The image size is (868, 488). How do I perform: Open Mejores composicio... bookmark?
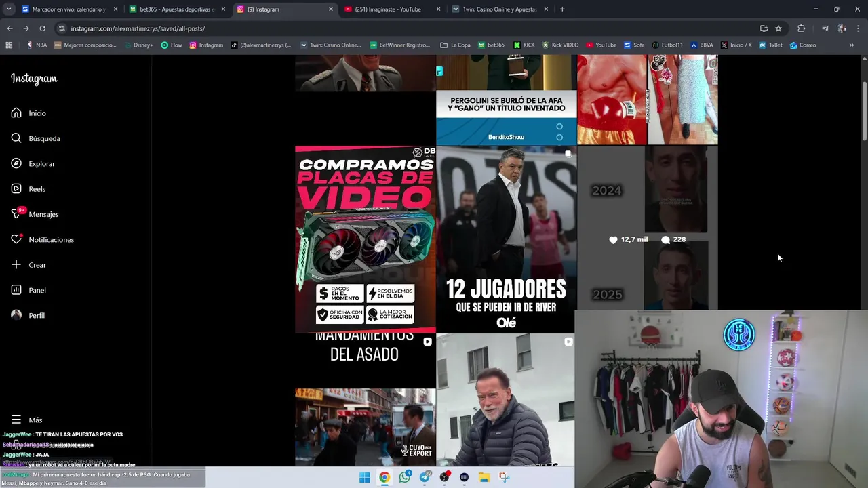click(85, 45)
